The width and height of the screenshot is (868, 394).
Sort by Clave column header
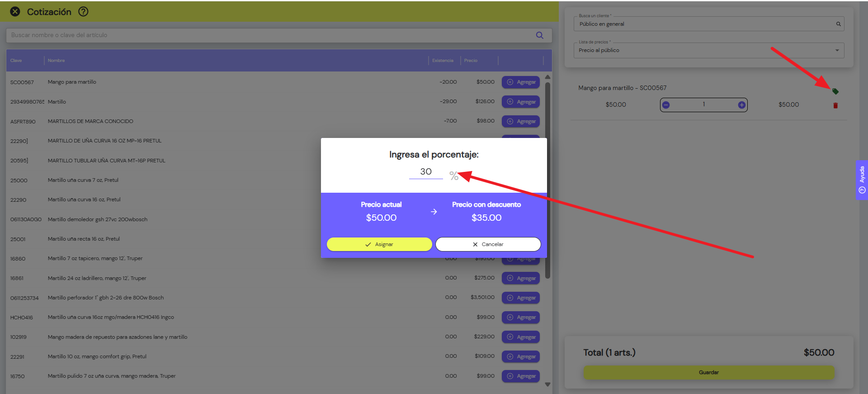click(16, 61)
